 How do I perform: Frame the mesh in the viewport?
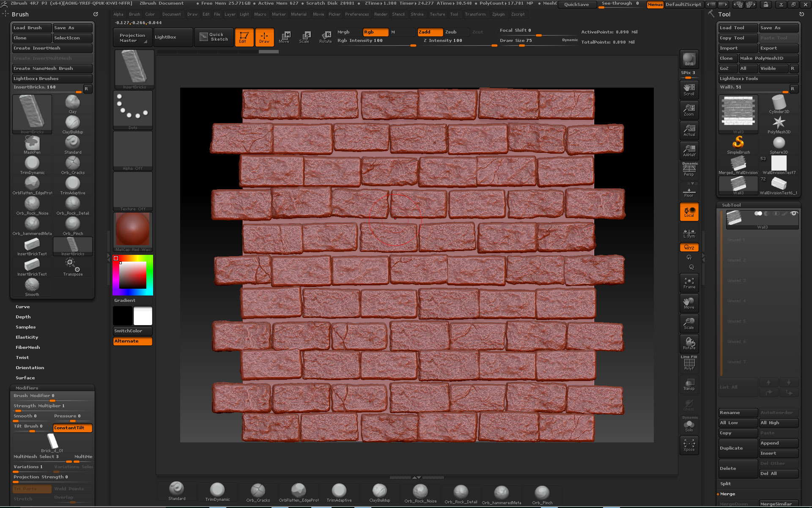689,283
